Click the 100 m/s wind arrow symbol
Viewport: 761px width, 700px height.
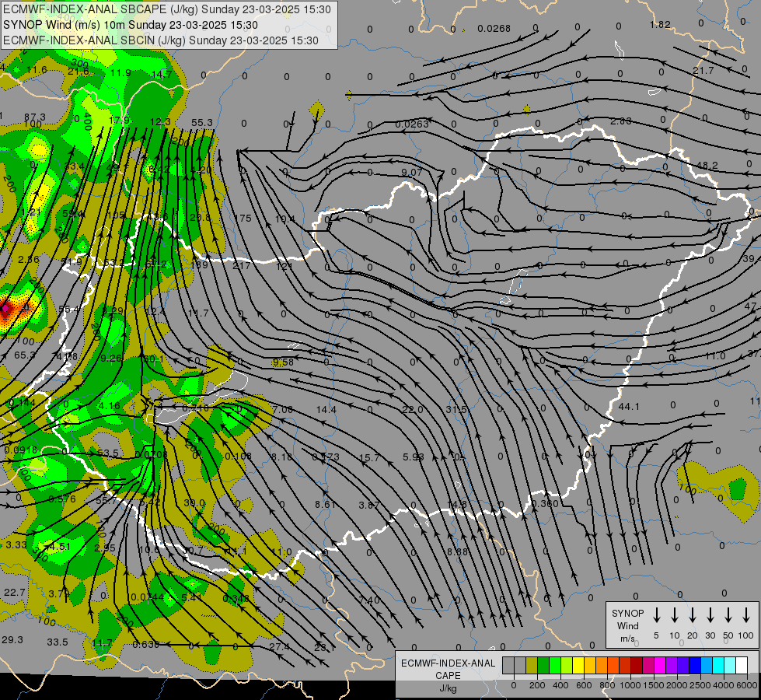tap(746, 615)
